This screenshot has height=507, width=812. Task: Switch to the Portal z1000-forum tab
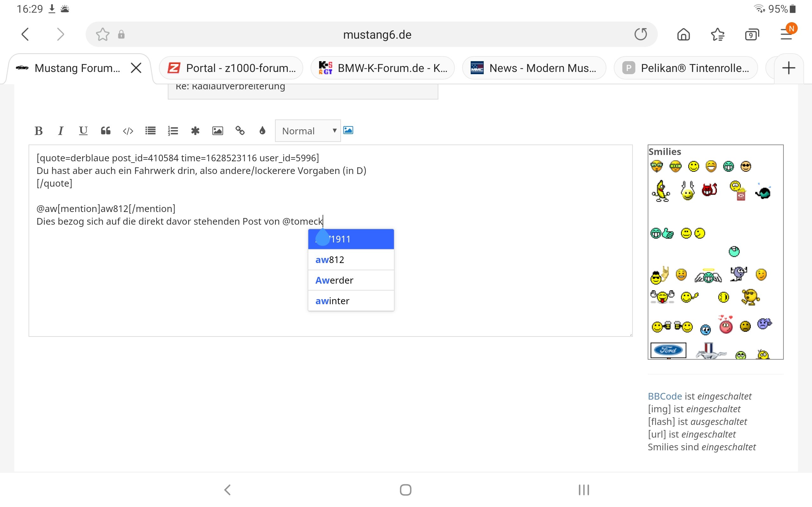coord(231,68)
